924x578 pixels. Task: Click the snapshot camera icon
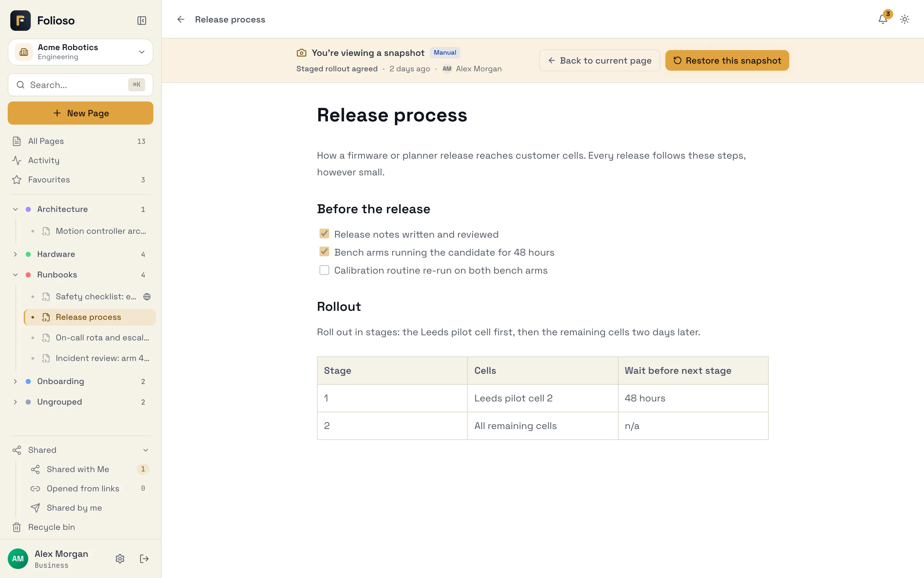click(301, 53)
